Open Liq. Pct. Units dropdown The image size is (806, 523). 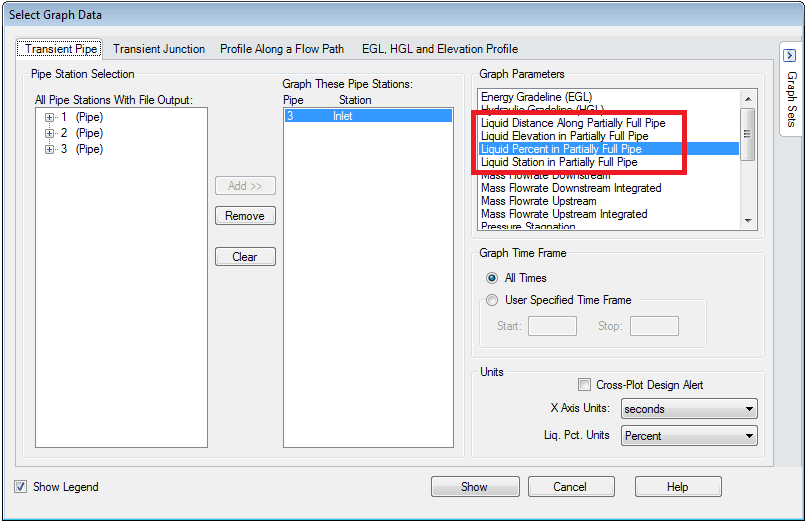pyautogui.click(x=689, y=436)
